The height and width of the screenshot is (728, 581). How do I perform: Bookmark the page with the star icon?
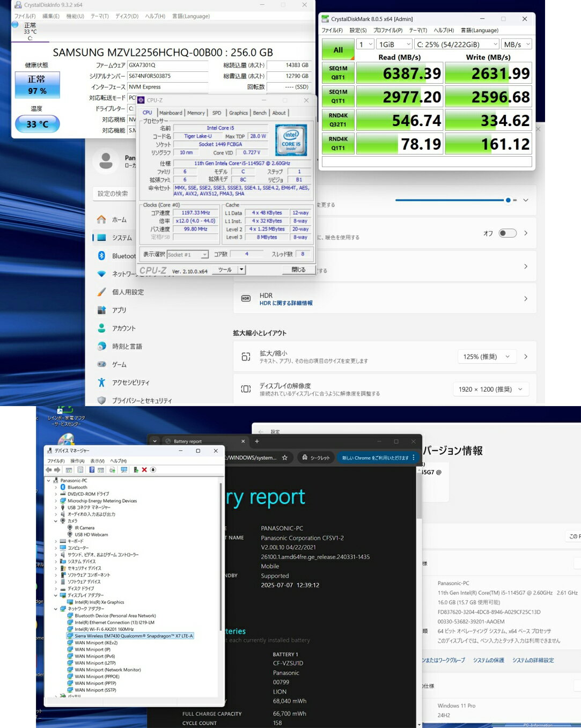point(285,458)
